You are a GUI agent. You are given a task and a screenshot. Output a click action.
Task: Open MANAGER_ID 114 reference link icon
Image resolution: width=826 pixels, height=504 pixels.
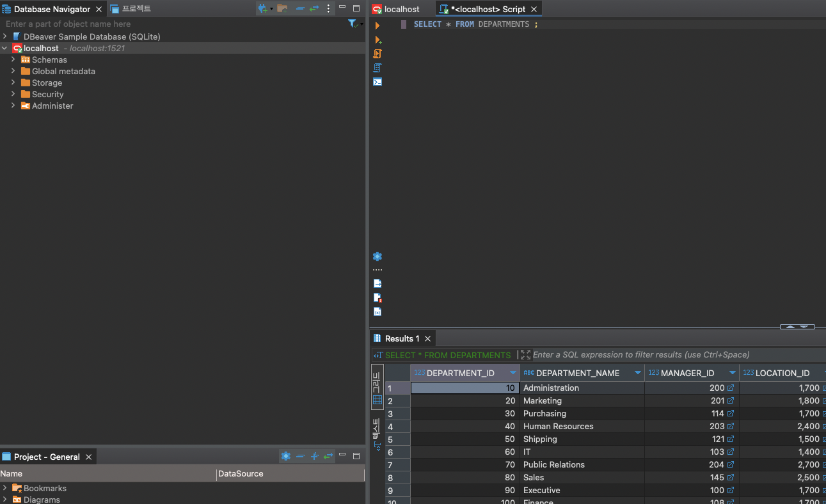tap(731, 413)
